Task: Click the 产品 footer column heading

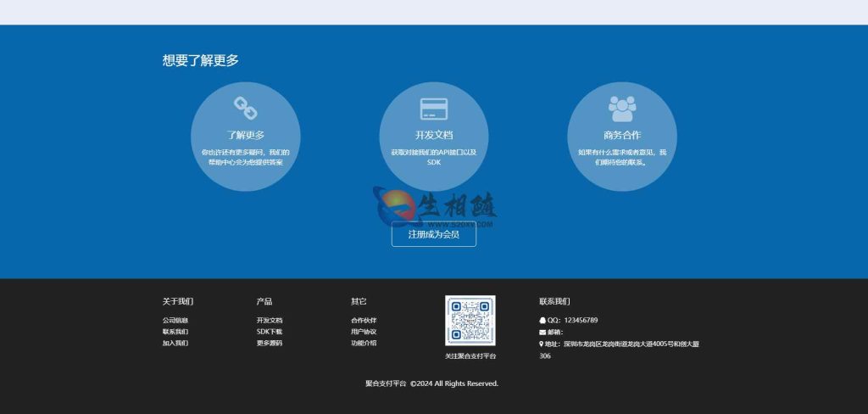Action: (x=264, y=301)
